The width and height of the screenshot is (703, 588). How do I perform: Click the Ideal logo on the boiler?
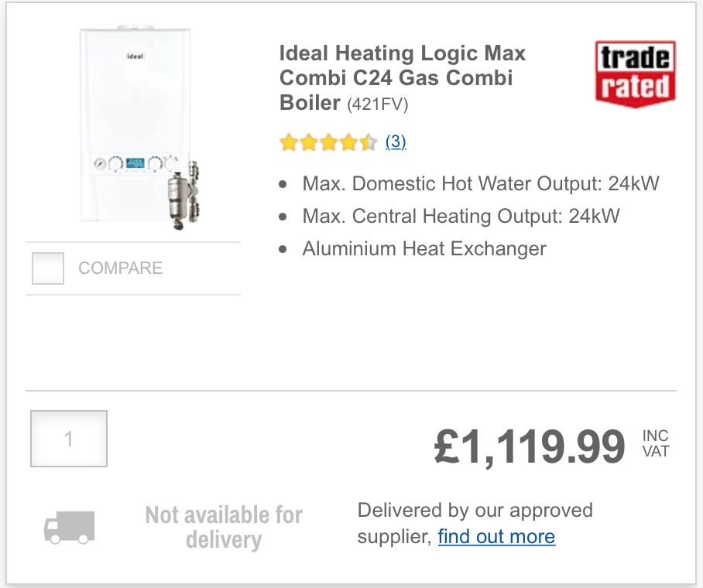pos(135,56)
